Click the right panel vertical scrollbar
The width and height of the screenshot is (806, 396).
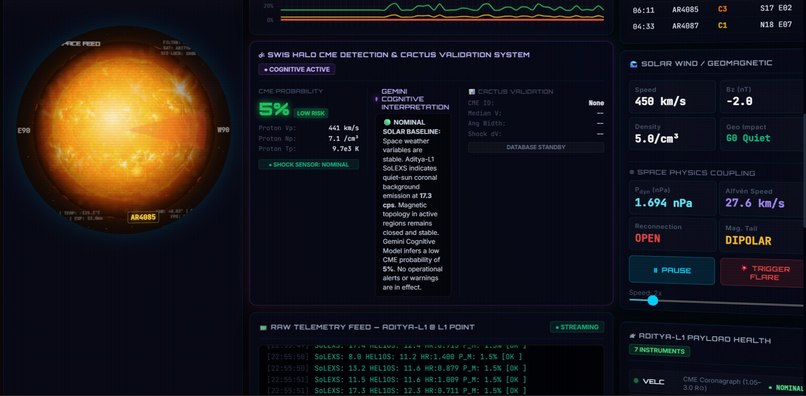click(804, 171)
